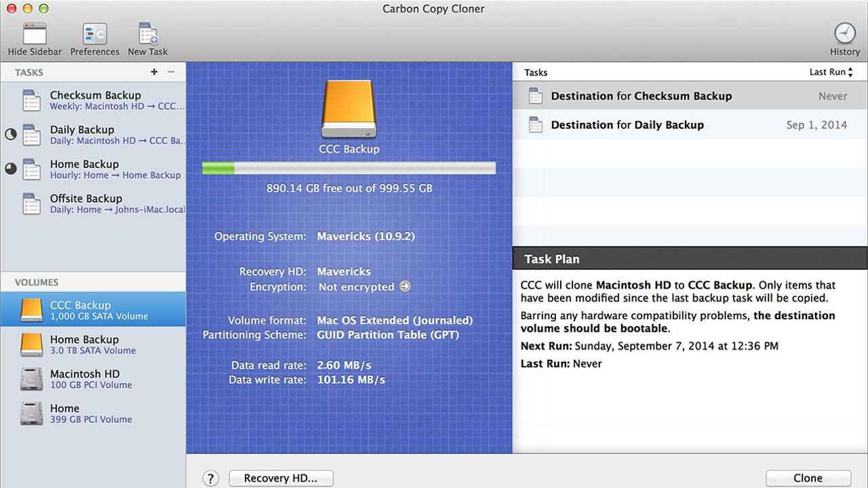Click the Offsite Backup task icon
868x488 pixels.
click(31, 203)
